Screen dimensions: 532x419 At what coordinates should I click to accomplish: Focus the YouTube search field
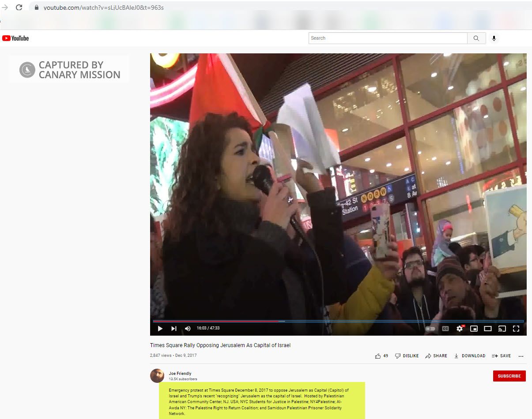(x=388, y=38)
